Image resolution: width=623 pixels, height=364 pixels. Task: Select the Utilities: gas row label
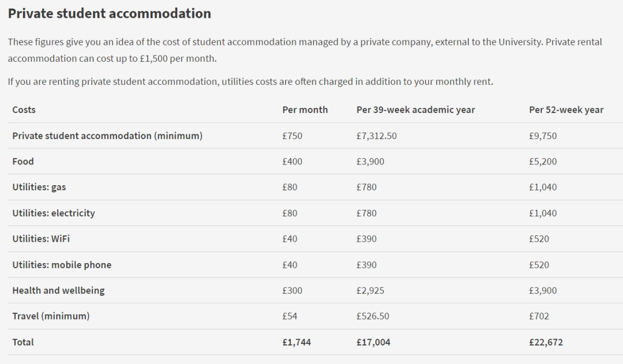(x=39, y=187)
